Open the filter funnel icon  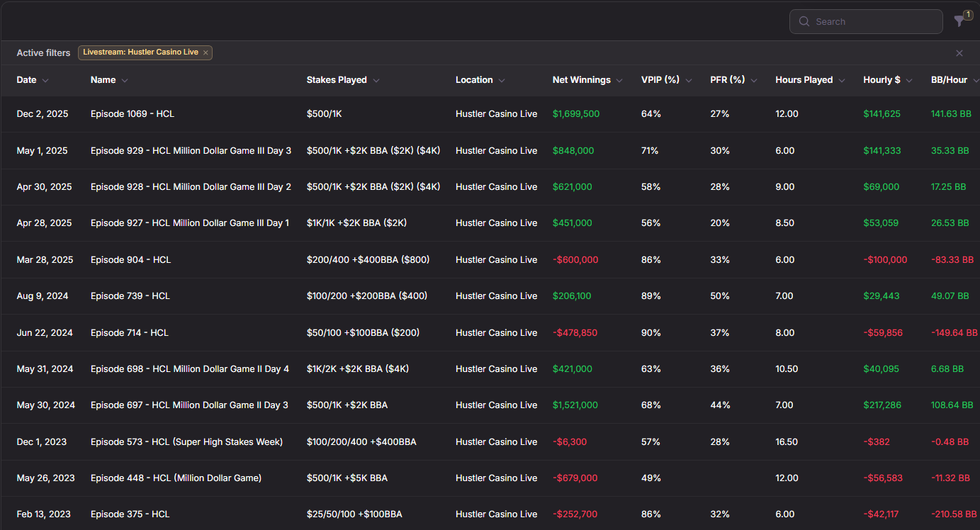point(959,22)
